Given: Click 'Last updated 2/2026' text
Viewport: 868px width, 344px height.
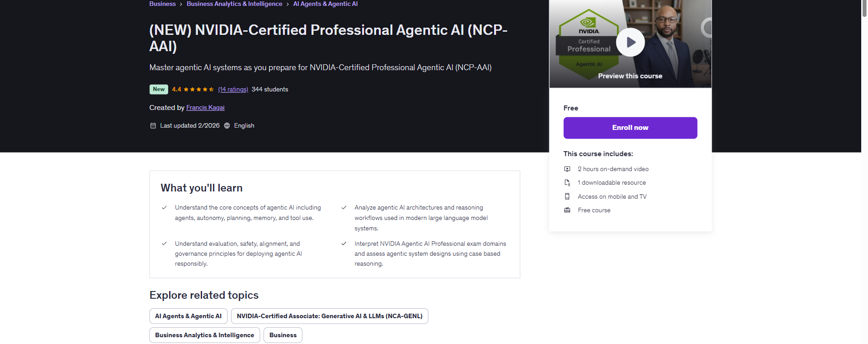Looking at the screenshot, I should point(190,125).
